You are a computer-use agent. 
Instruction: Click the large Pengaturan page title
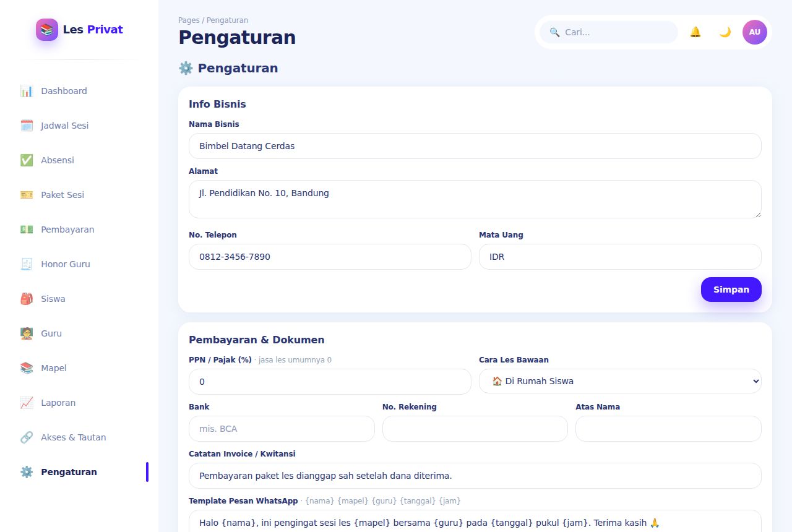pos(237,37)
